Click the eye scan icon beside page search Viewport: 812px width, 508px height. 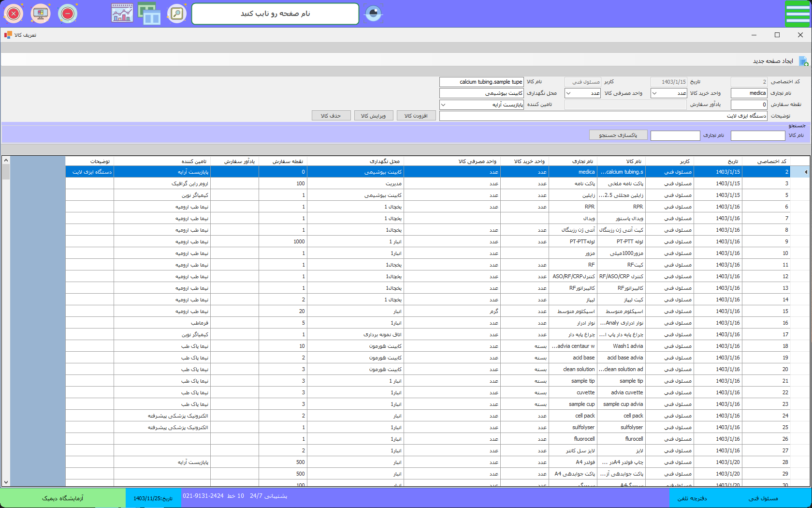[x=373, y=14]
